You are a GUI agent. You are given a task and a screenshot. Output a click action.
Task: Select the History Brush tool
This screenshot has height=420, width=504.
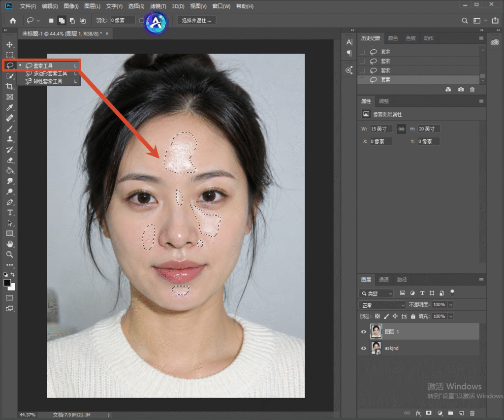10,150
